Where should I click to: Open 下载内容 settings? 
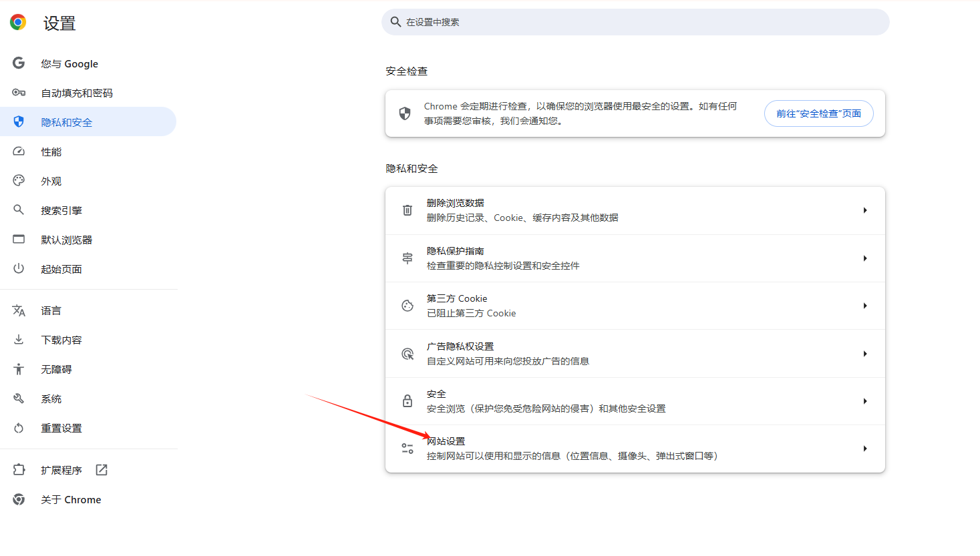pyautogui.click(x=88, y=340)
